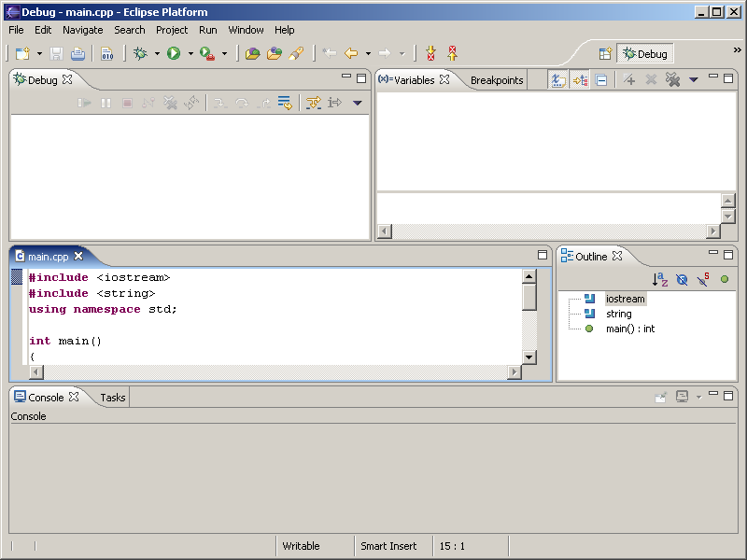The image size is (747, 560).
Task: Switch to the Breakpoints tab
Action: click(497, 80)
